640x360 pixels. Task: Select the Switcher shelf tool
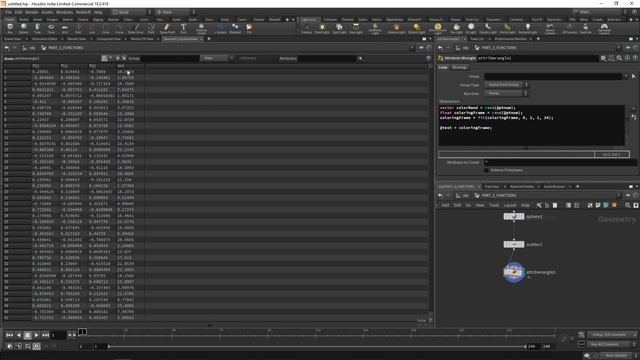pos(586,28)
